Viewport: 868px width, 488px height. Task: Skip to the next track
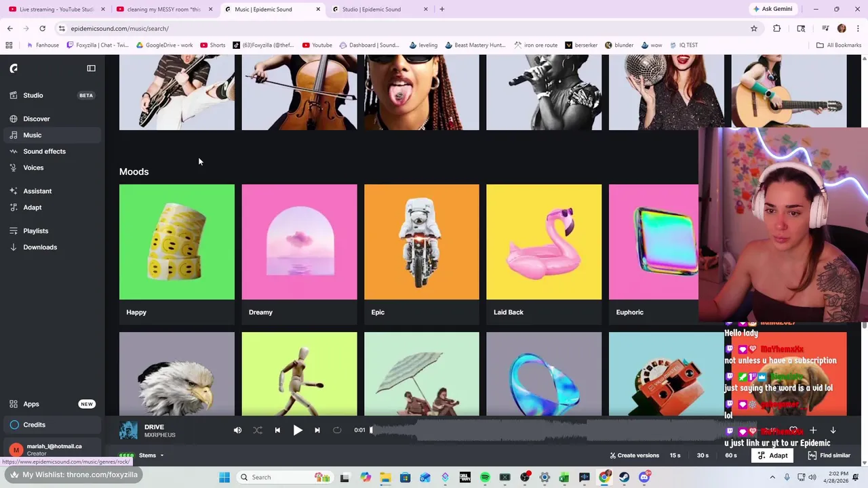pos(317,430)
